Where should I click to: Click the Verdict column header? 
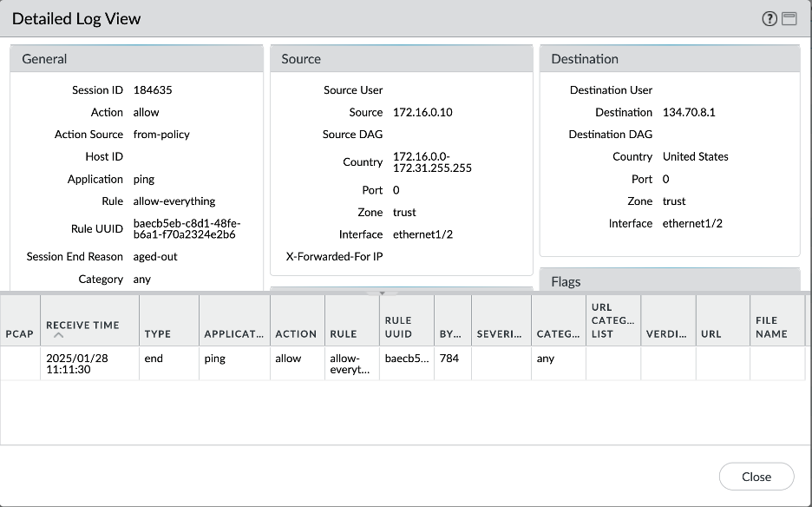pos(666,333)
